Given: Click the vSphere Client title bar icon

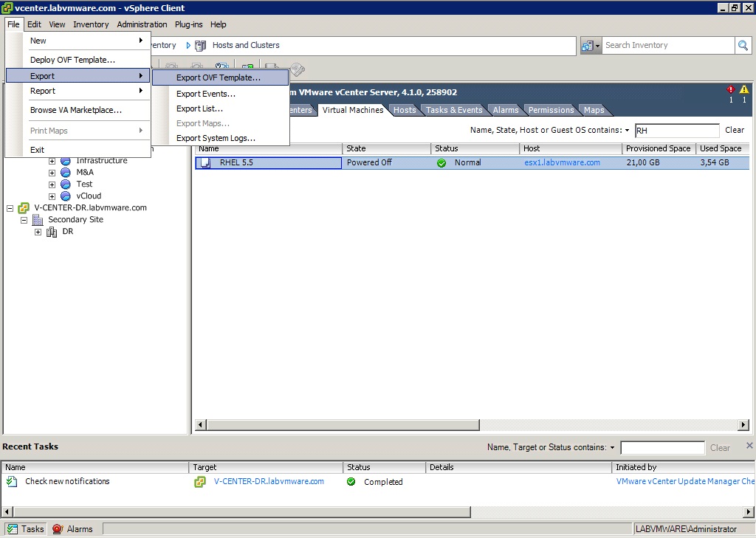Looking at the screenshot, I should pyautogui.click(x=7, y=7).
